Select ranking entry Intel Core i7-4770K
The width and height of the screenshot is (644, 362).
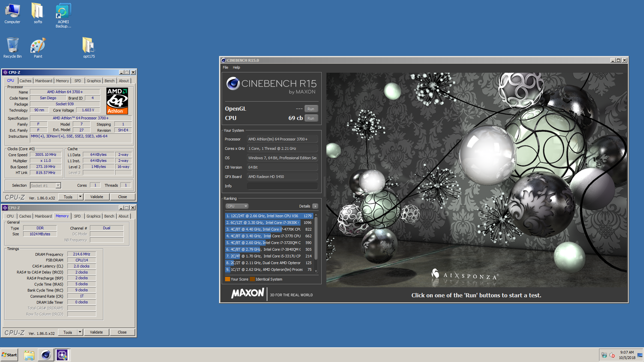point(269,229)
